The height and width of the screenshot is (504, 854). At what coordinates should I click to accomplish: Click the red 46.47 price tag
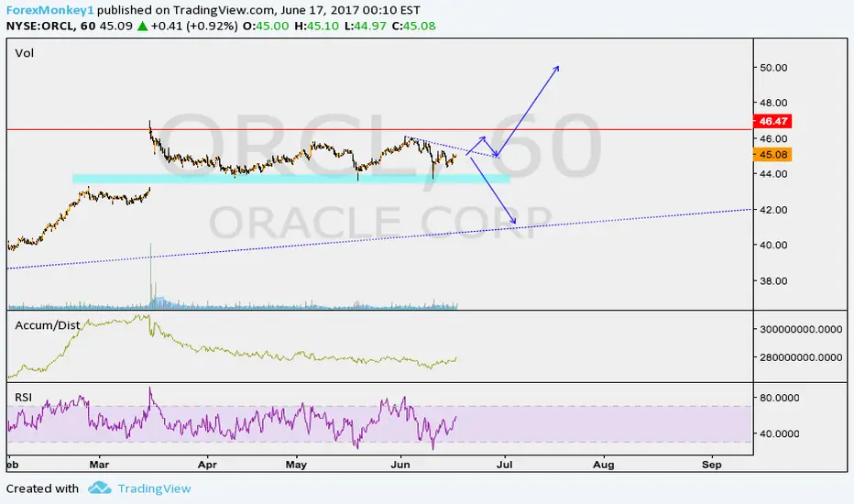[772, 121]
